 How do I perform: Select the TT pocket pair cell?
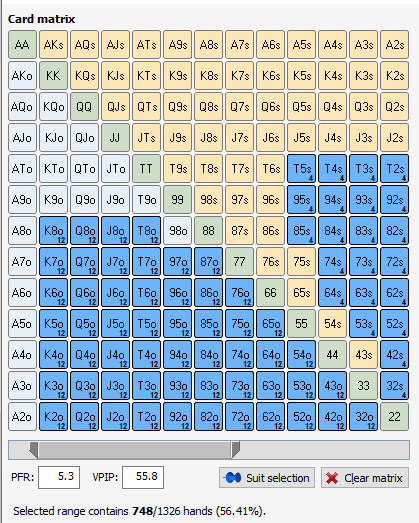click(x=146, y=169)
